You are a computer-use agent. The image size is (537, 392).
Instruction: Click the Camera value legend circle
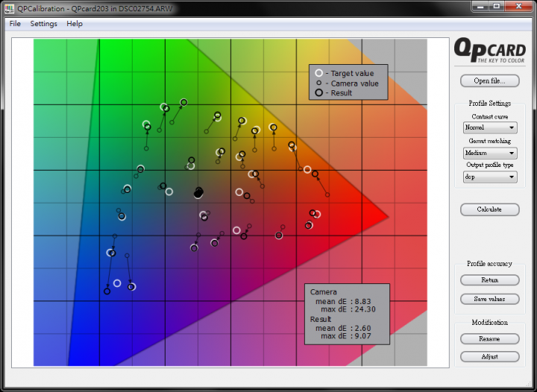pos(319,83)
